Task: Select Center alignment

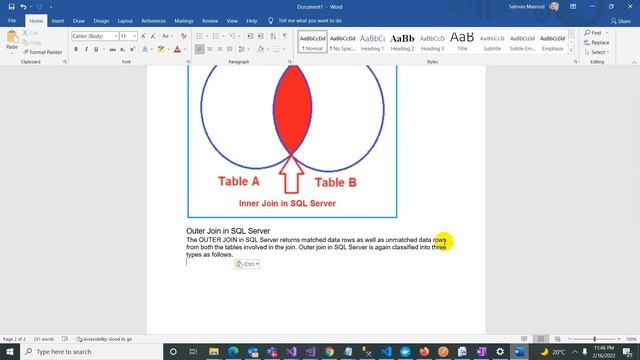Action: pos(209,49)
